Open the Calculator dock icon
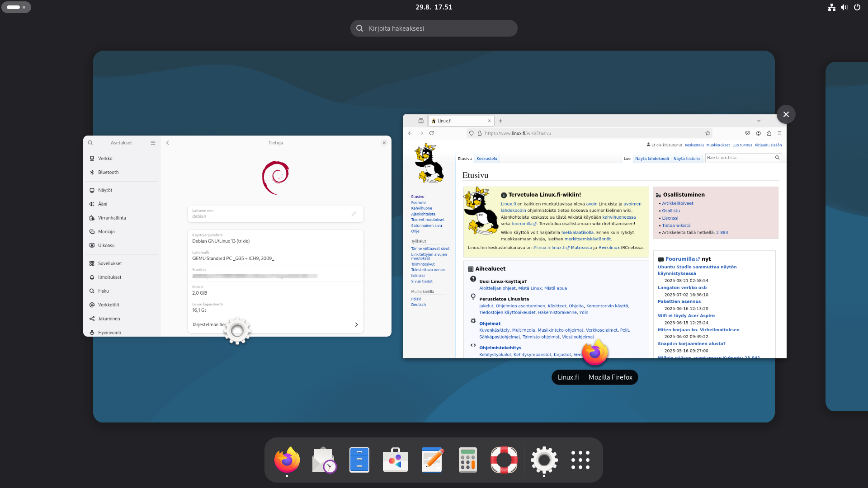868x488 pixels. 468,460
